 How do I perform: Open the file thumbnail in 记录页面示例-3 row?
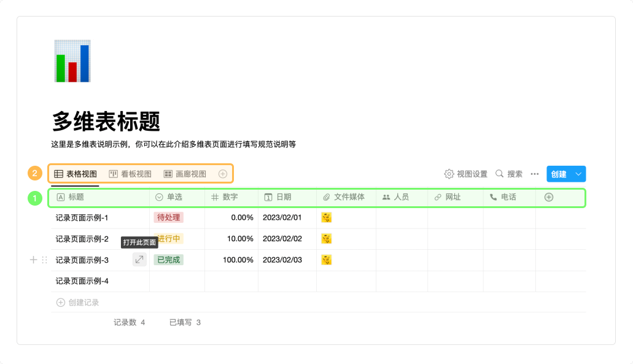tap(326, 260)
